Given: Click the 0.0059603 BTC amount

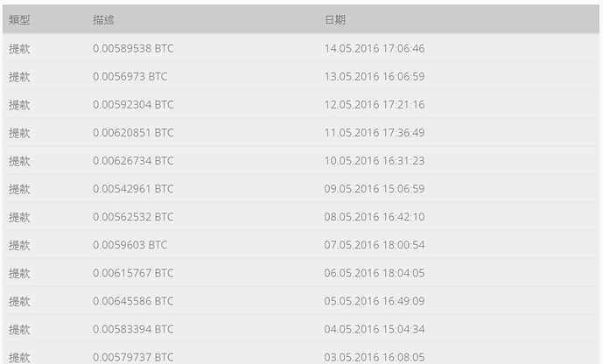Looking at the screenshot, I should click(130, 245).
